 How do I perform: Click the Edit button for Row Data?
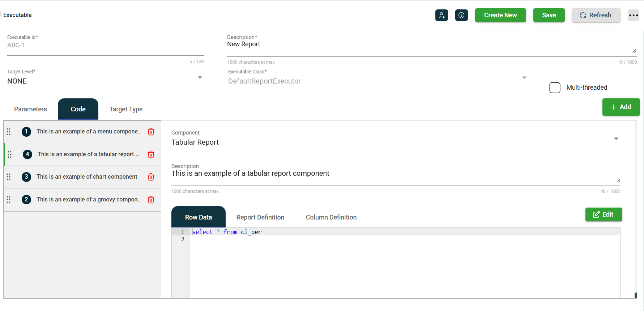tap(604, 214)
